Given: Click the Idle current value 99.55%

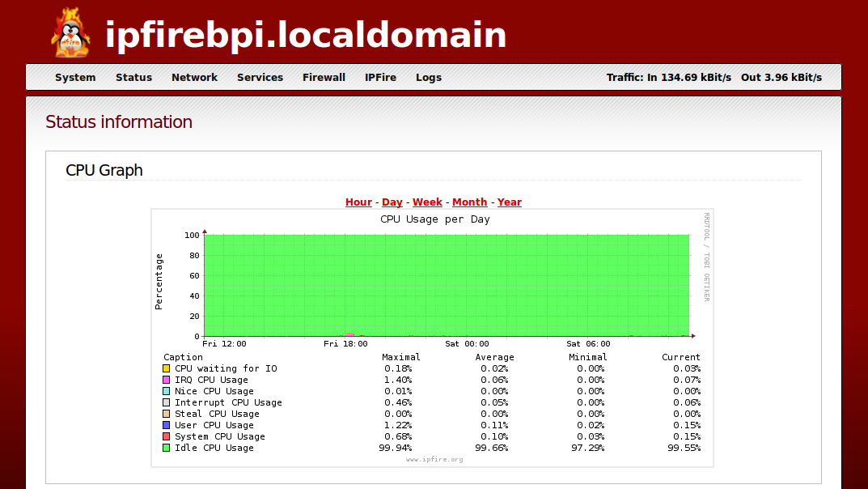Looking at the screenshot, I should pyautogui.click(x=684, y=448).
